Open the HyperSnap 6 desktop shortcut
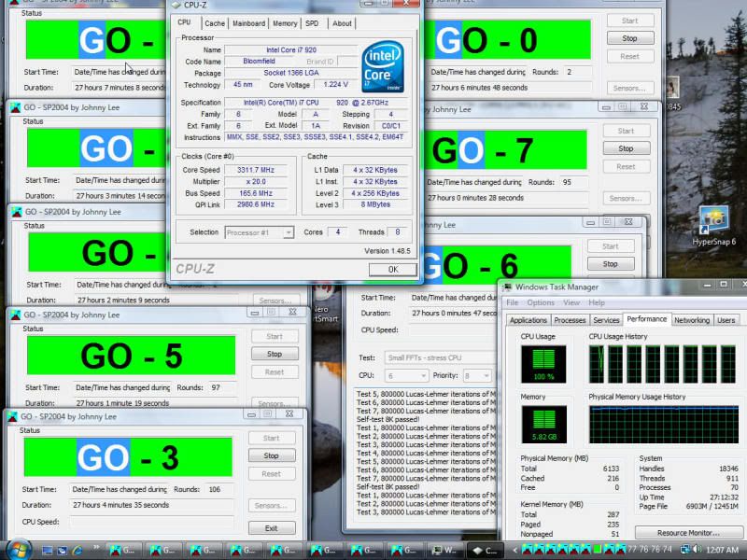Viewport: 747px width, 560px height. tap(713, 226)
